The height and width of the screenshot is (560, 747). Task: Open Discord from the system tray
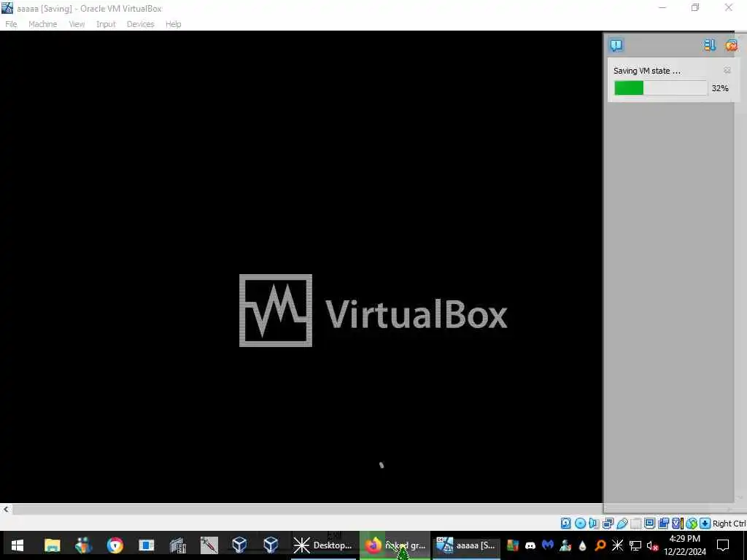coord(530,545)
